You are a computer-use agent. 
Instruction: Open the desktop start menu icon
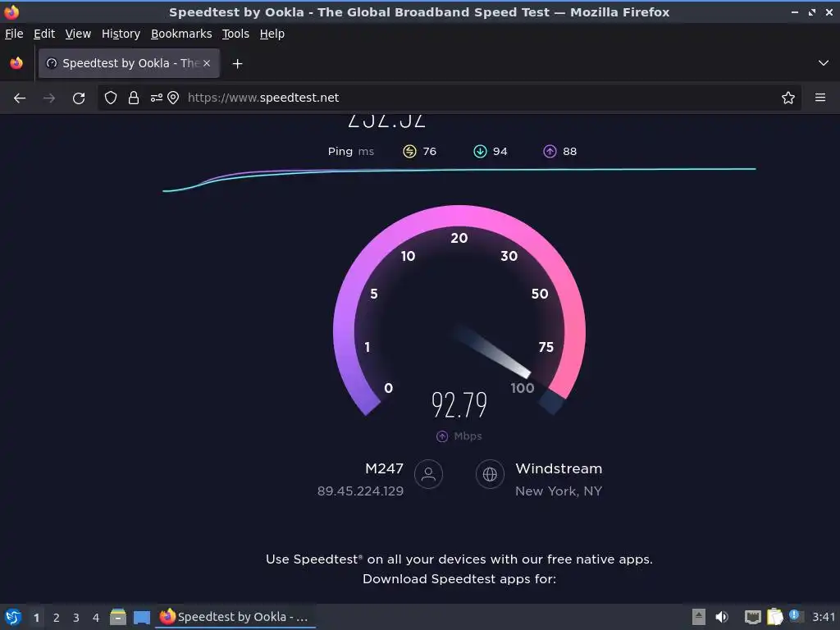pos(13,617)
